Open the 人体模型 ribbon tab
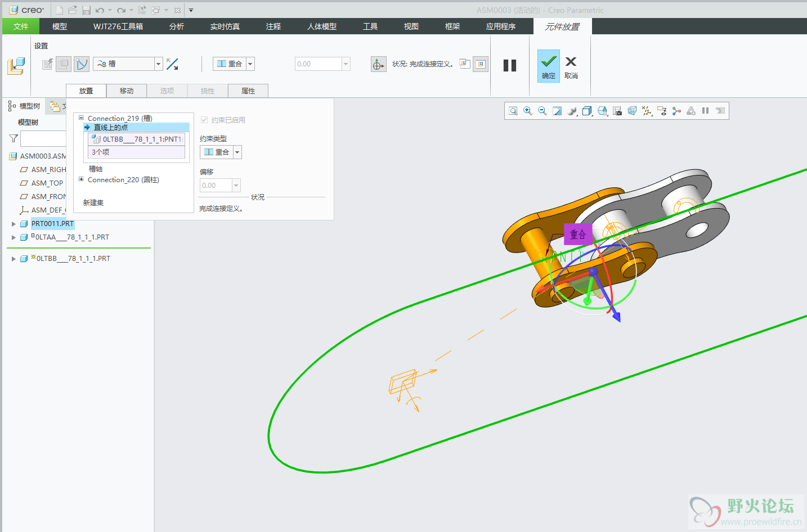807x532 pixels. click(x=322, y=26)
